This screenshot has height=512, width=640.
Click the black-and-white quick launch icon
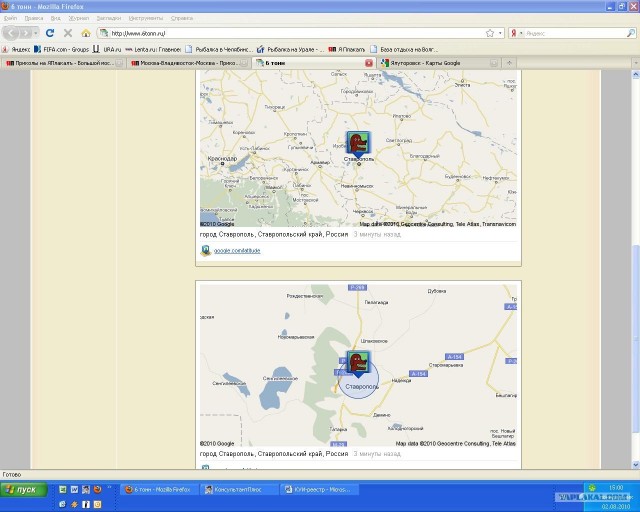[86, 504]
